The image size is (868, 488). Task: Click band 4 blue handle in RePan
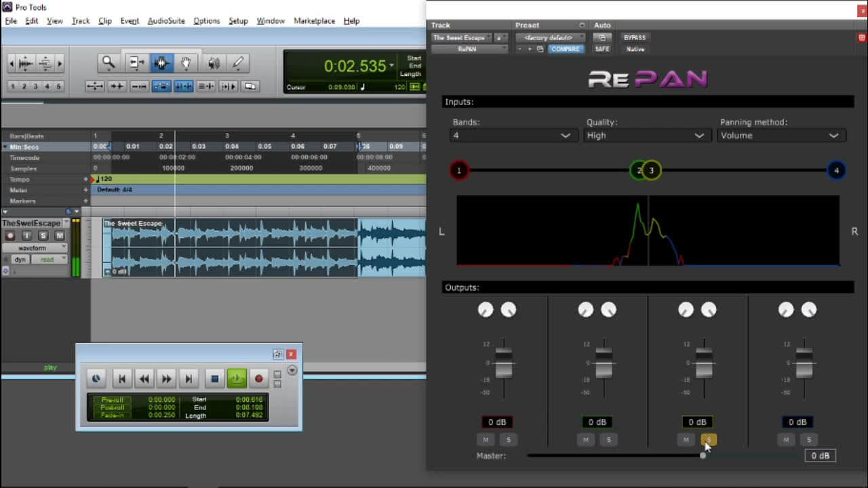pos(836,170)
